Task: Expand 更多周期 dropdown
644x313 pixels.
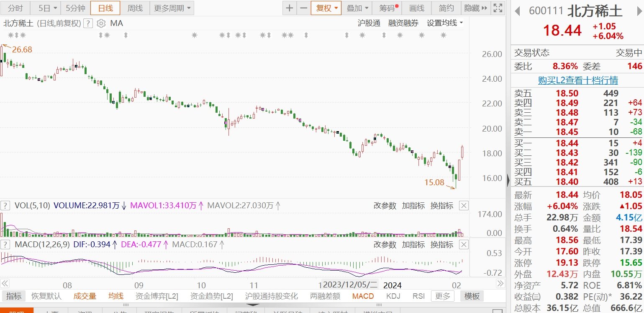Action: [x=172, y=8]
